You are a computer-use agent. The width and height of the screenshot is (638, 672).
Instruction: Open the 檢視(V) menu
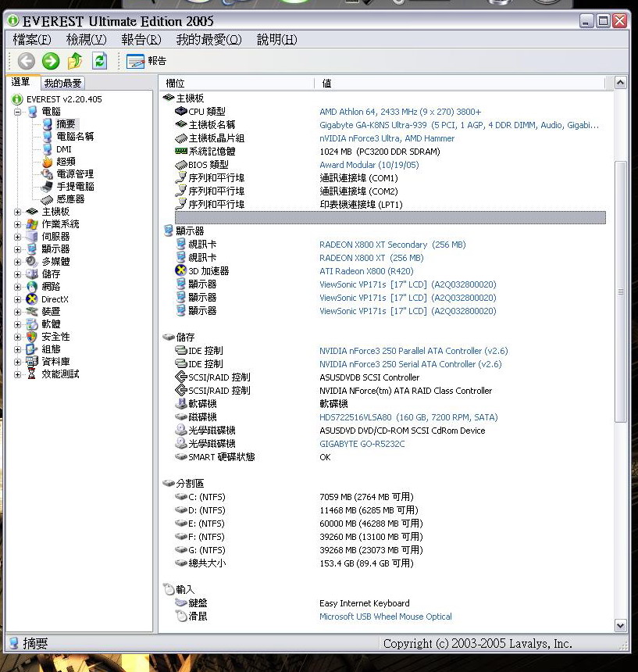point(86,40)
